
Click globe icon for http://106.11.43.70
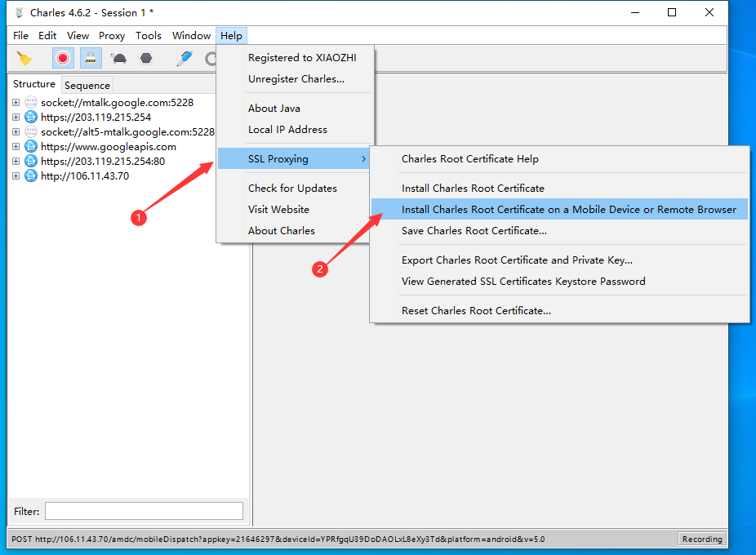point(31,176)
